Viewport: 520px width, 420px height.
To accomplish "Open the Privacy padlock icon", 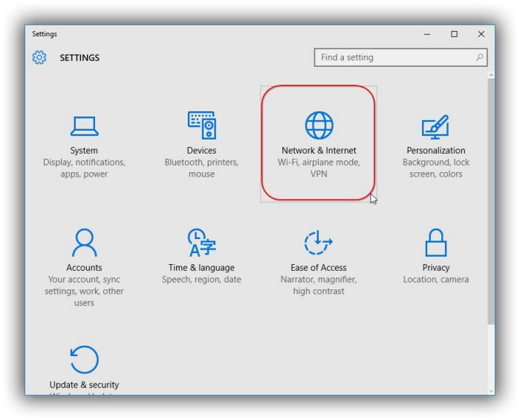I will click(x=436, y=243).
